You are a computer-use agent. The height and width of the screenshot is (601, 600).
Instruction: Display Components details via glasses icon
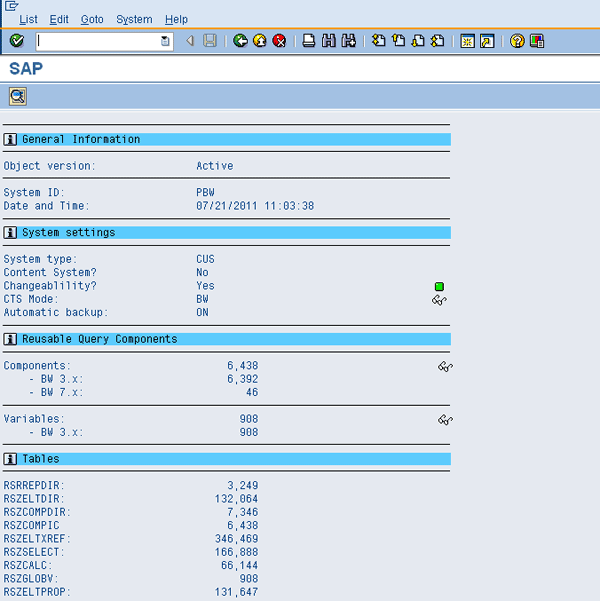pyautogui.click(x=444, y=367)
